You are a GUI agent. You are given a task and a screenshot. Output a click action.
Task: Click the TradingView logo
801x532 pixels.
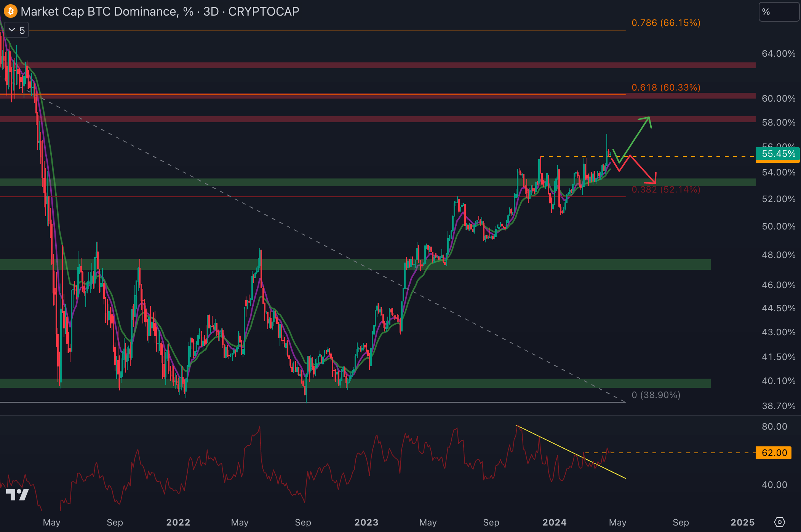click(18, 494)
